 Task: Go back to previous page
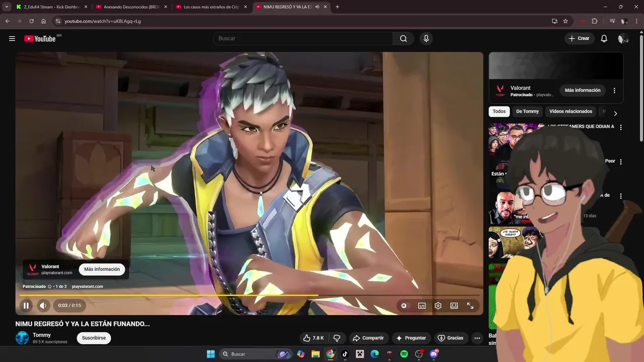pos(7,21)
